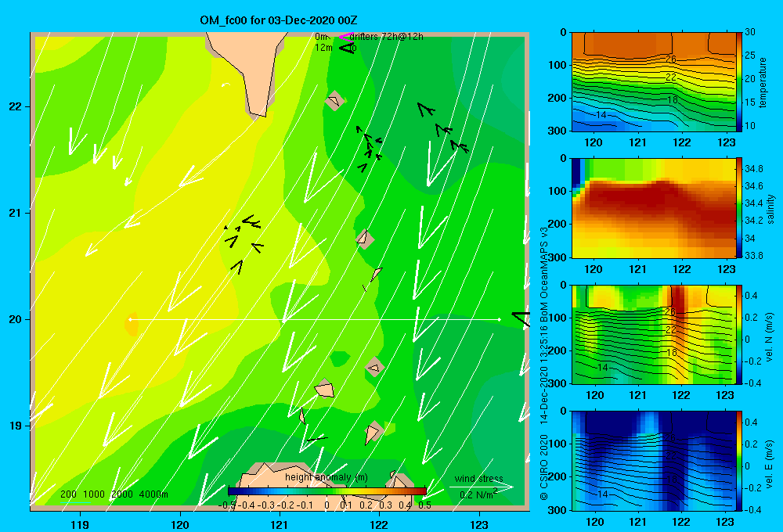Click longitude label 123 on main map axis

coord(479,524)
